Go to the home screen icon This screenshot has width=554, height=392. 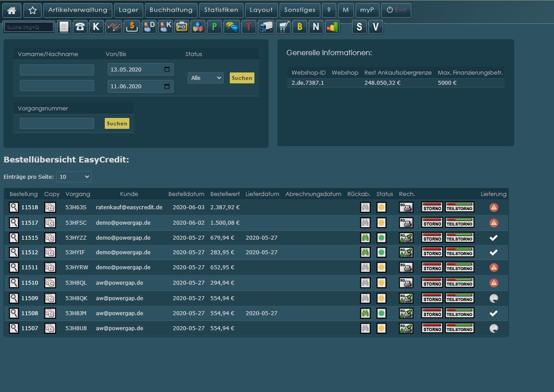point(12,10)
